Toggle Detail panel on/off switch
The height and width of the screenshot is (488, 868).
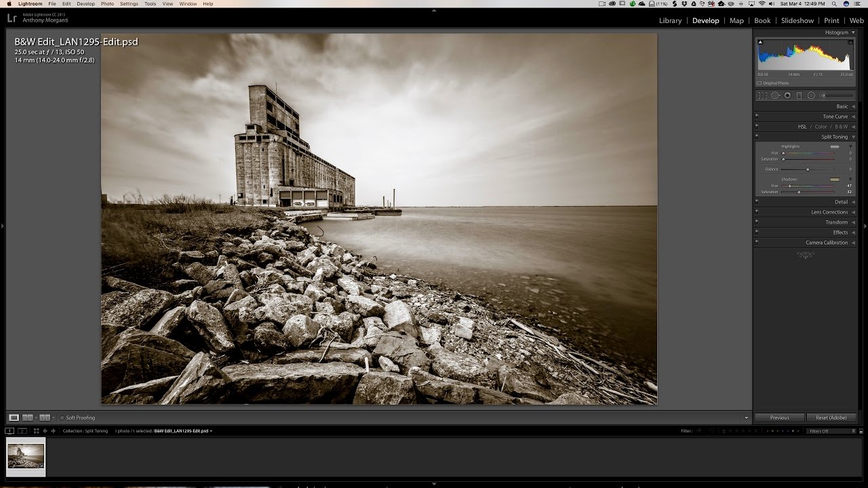pos(757,202)
